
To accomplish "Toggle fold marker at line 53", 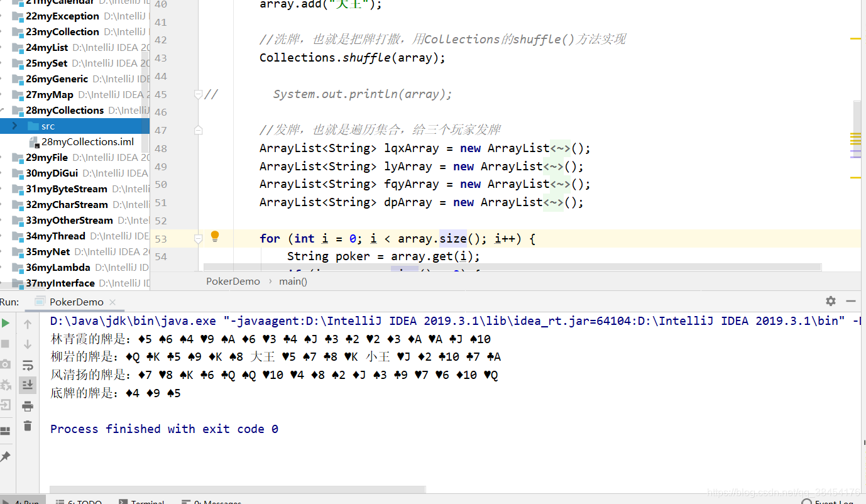I will click(x=199, y=239).
